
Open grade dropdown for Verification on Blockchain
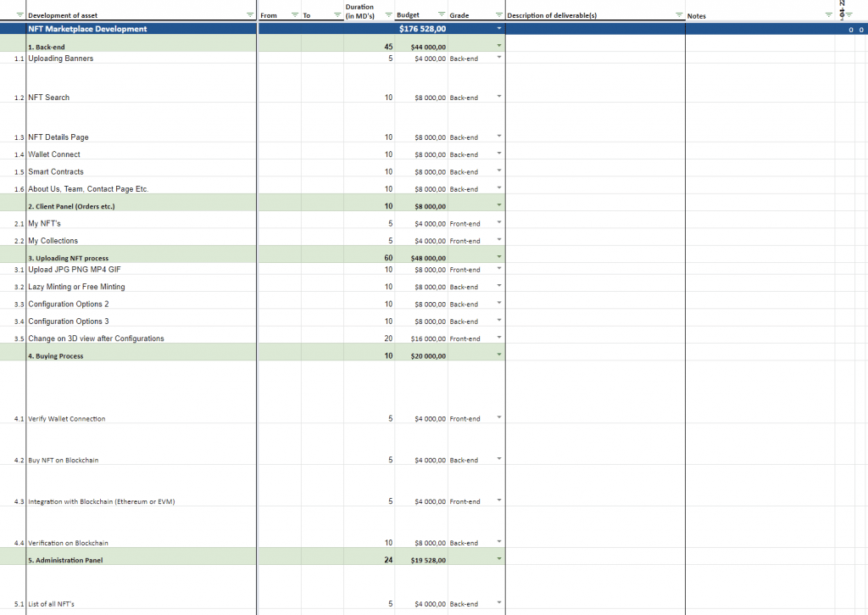coord(498,542)
